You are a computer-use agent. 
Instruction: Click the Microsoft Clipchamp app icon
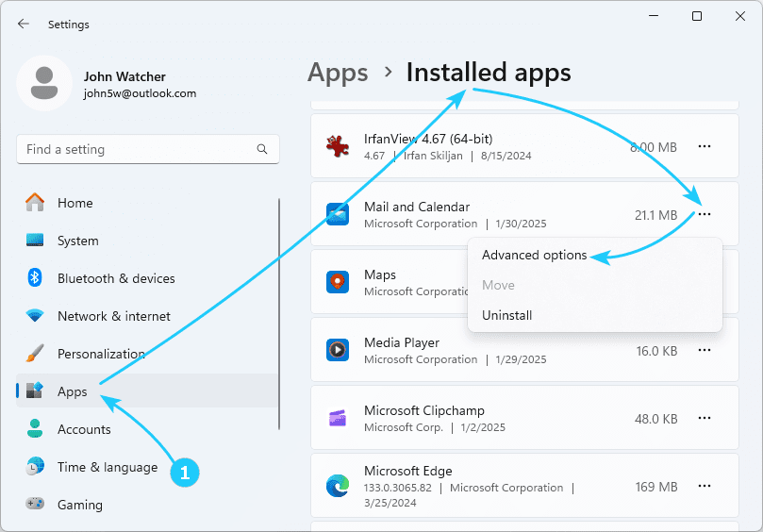(x=338, y=418)
